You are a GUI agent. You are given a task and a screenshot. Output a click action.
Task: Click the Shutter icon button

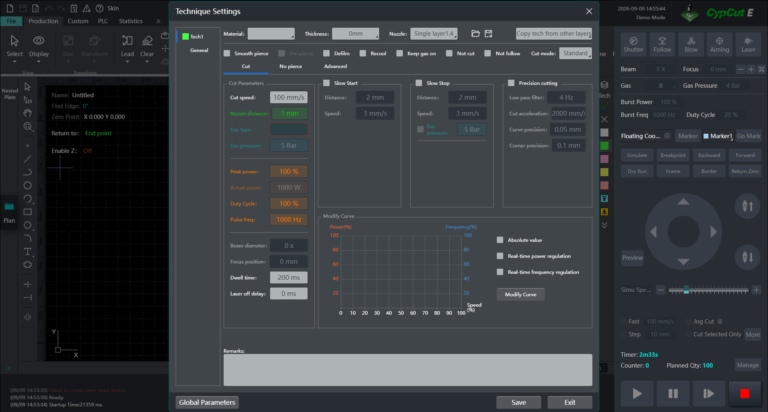[633, 44]
